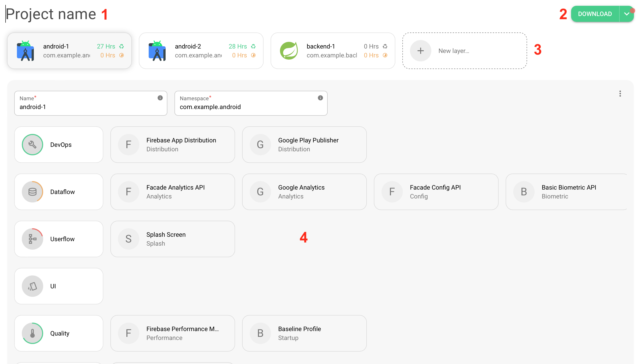Screen dimensions: 641x364
Task: Click the Userflow category icon
Action: pos(32,239)
